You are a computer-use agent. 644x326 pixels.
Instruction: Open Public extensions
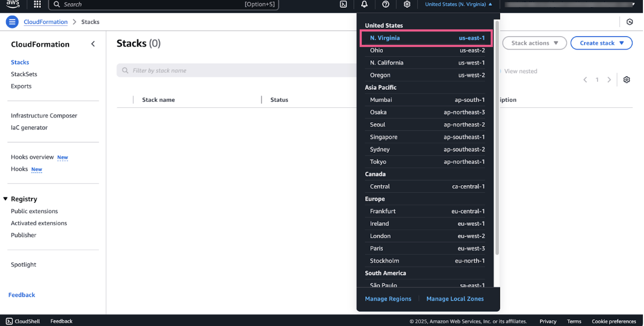pyautogui.click(x=34, y=211)
